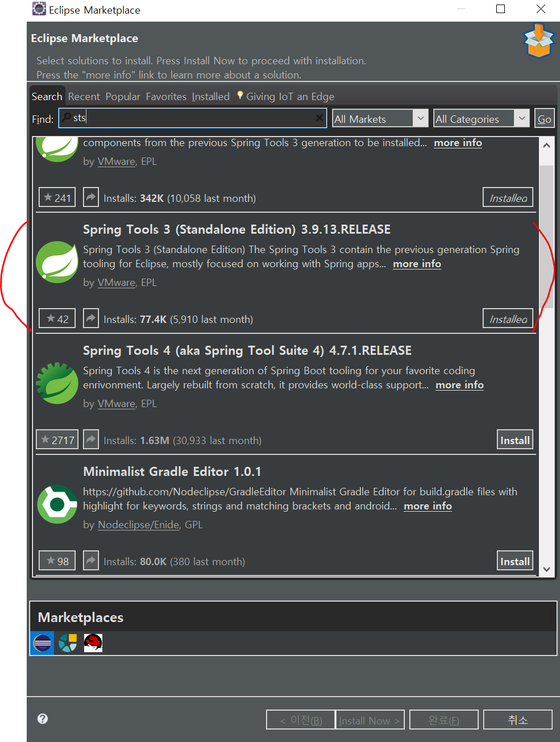Open VMware link under Spring Tools 3 Standalone
This screenshot has height=742, width=560.
coord(117,282)
